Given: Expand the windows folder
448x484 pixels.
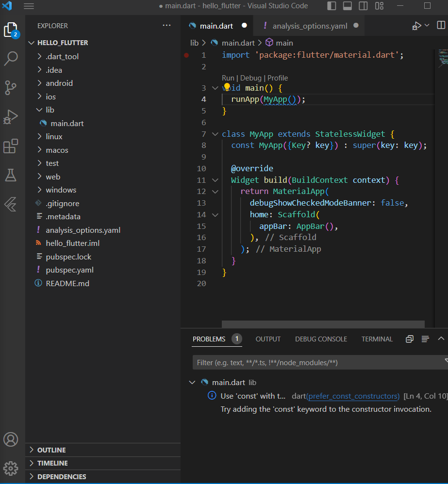Looking at the screenshot, I should point(39,190).
